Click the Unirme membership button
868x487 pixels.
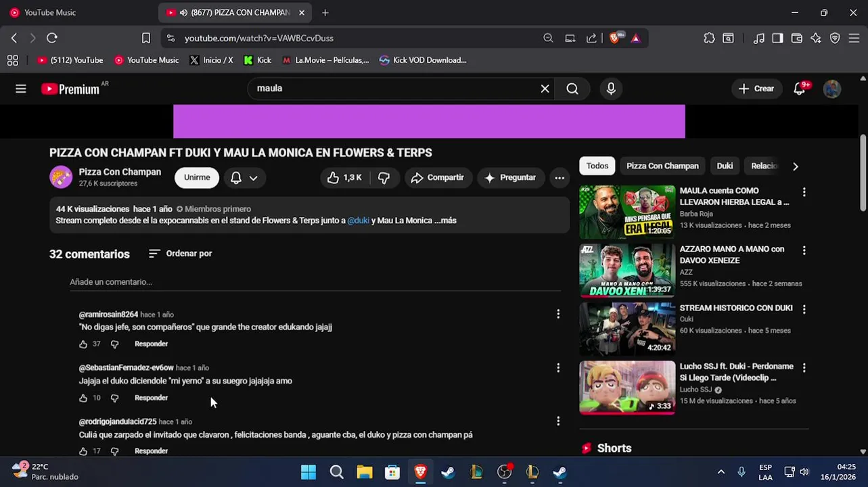coord(197,177)
